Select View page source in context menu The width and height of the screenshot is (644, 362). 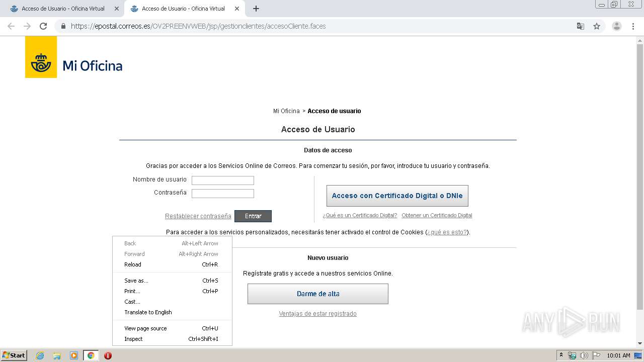[172, 328]
